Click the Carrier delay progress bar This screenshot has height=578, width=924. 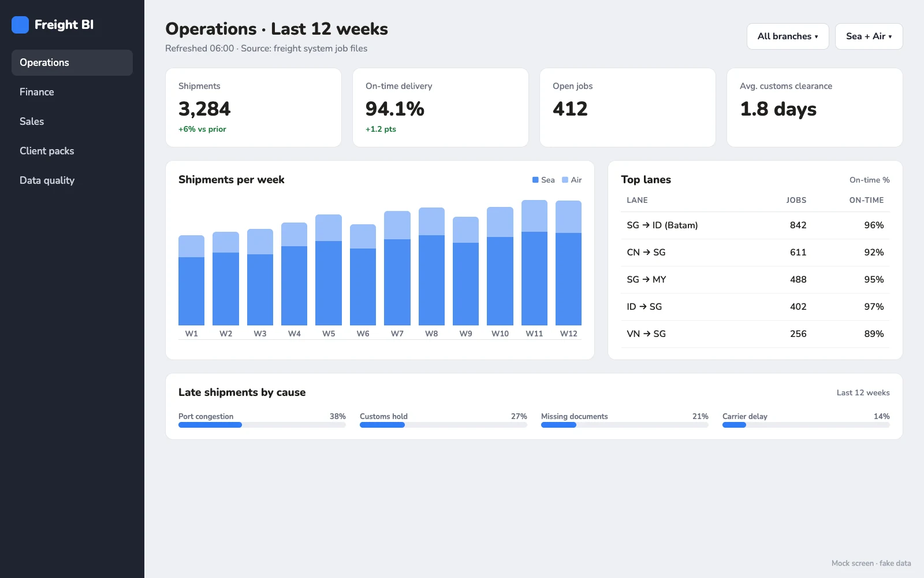(x=806, y=425)
